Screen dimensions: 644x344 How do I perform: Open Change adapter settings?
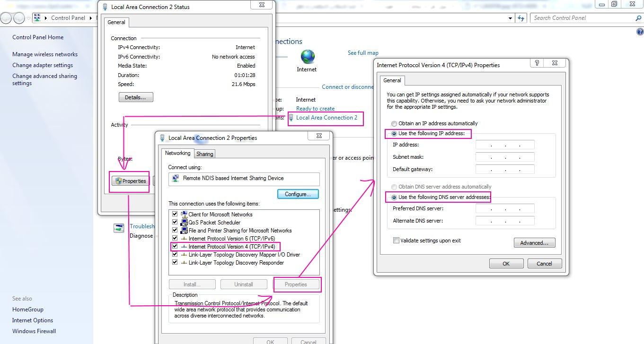pyautogui.click(x=43, y=65)
